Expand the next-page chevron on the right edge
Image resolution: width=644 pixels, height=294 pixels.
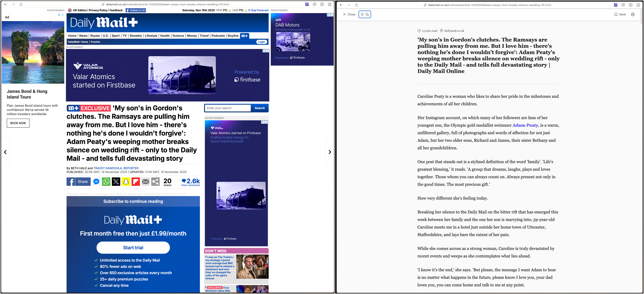point(330,152)
